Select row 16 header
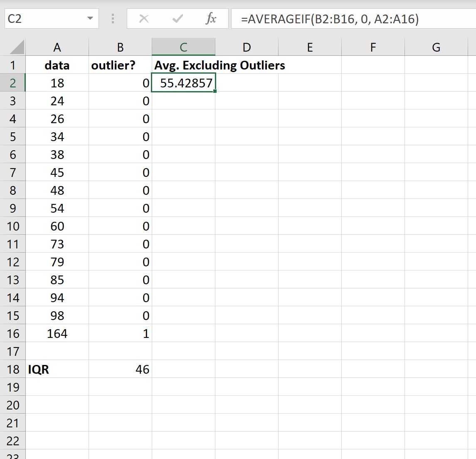Viewport: 476px width, 459px height. point(13,334)
